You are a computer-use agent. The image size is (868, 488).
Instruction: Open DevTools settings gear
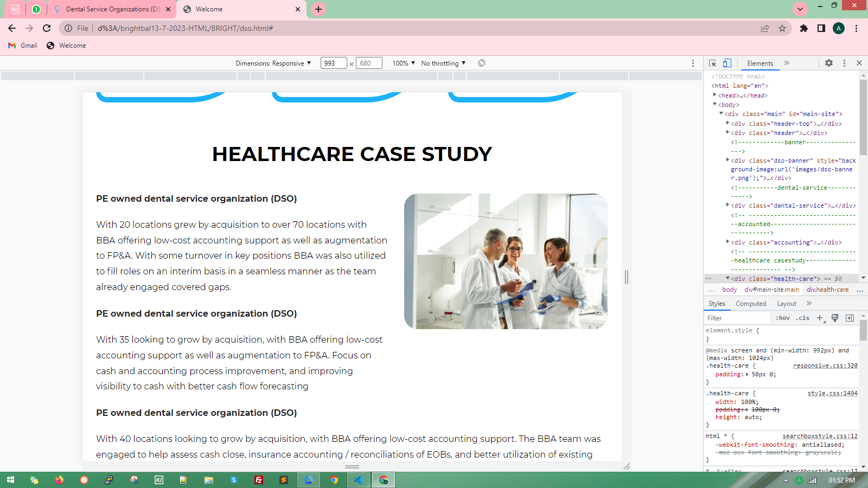pyautogui.click(x=828, y=63)
